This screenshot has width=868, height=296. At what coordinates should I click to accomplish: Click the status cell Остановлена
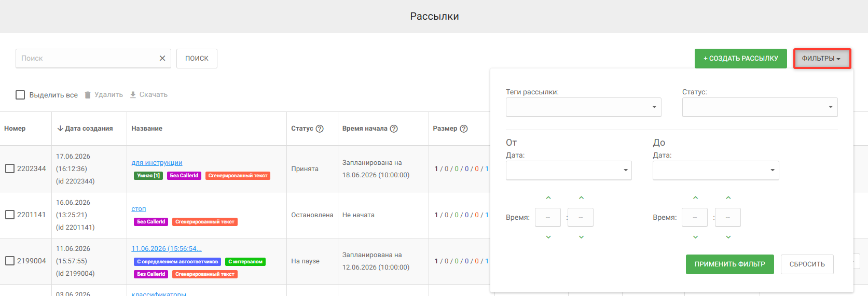pos(312,215)
